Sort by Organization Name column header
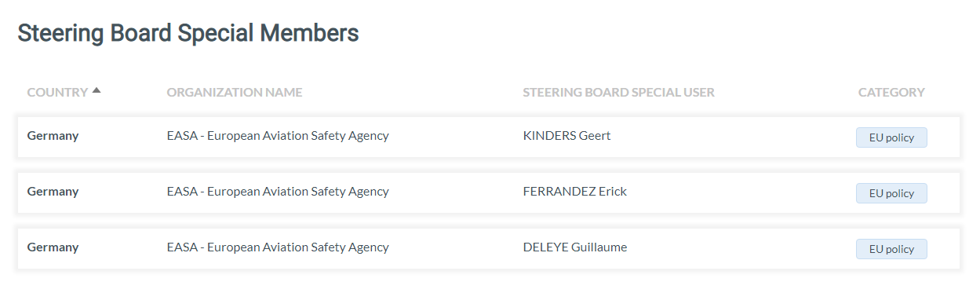 [x=235, y=92]
